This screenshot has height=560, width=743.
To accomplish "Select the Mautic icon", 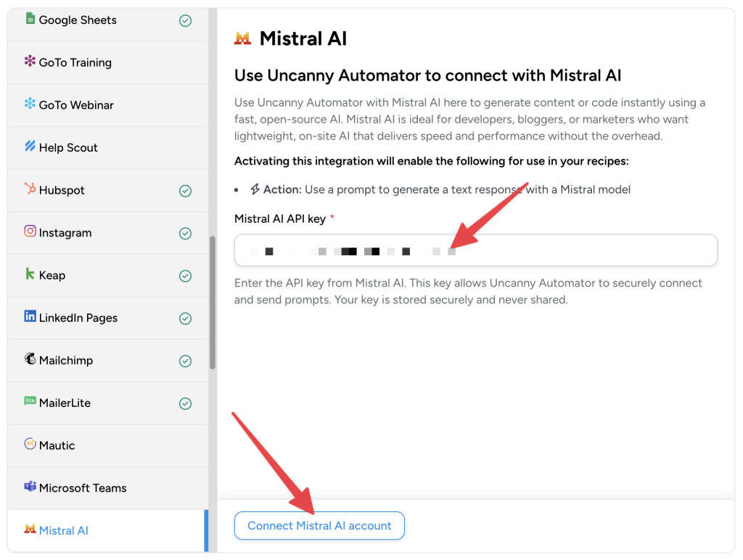I will 29,445.
